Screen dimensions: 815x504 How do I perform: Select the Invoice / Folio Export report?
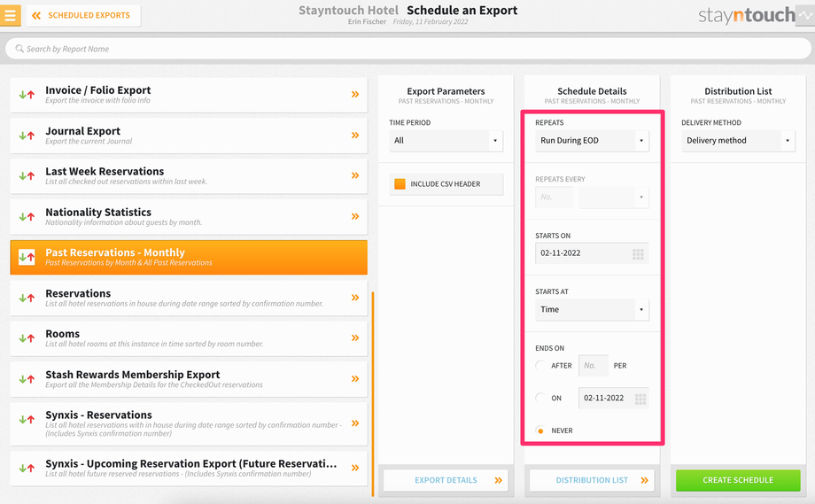(x=189, y=95)
